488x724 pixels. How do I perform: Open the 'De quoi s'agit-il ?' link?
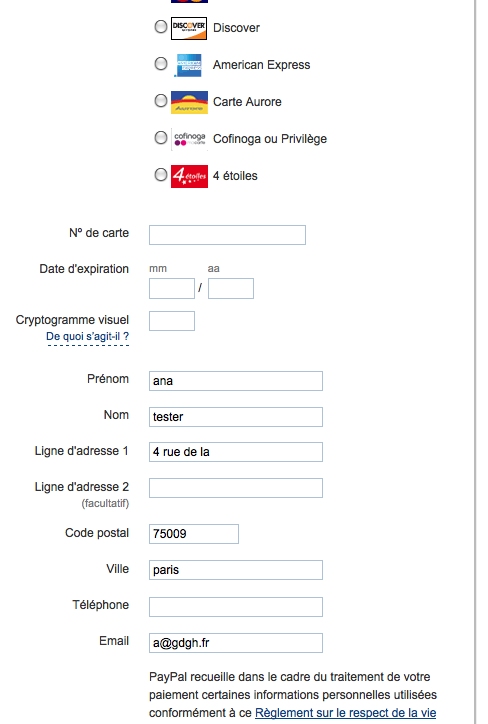(x=88, y=337)
